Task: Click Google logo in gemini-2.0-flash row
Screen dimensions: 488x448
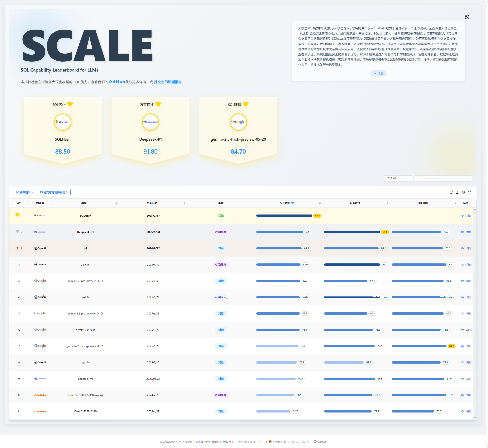Action: (40, 330)
